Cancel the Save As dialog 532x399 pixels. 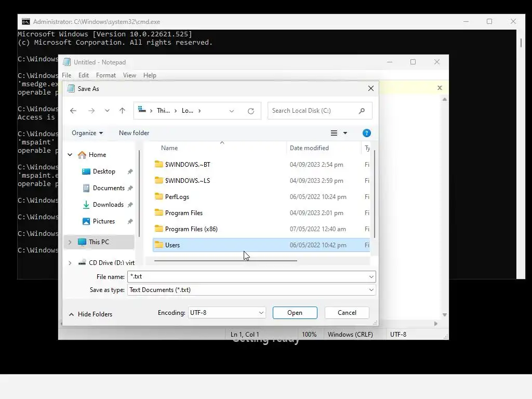(347, 313)
